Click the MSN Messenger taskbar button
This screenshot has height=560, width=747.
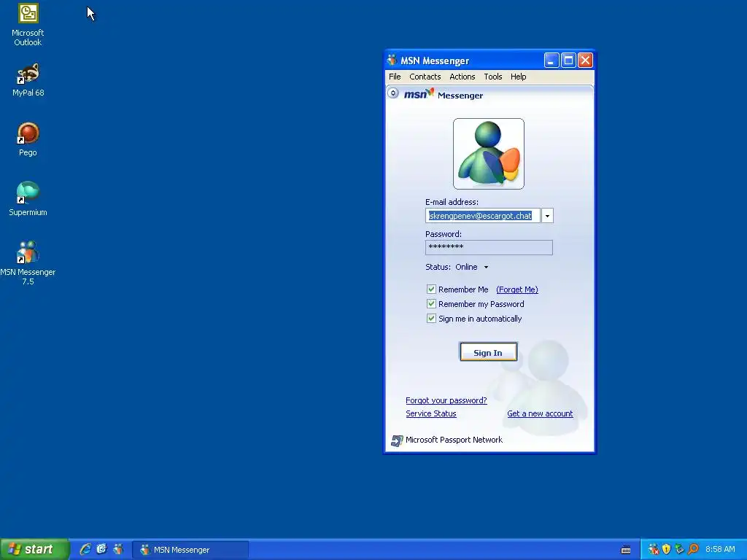pyautogui.click(x=190, y=550)
